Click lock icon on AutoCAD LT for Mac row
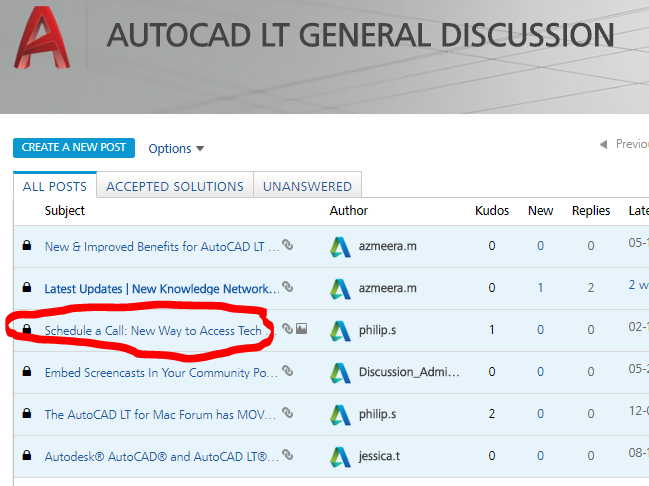 tap(27, 413)
